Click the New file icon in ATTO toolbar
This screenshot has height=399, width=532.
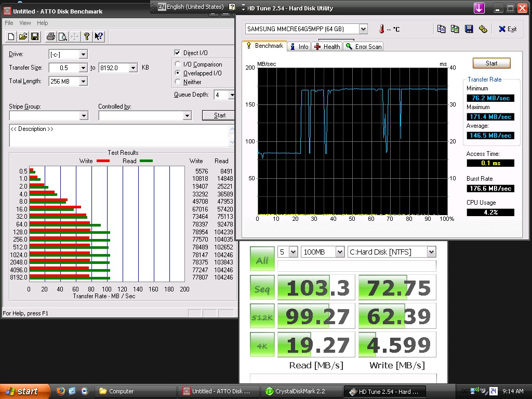(11, 36)
